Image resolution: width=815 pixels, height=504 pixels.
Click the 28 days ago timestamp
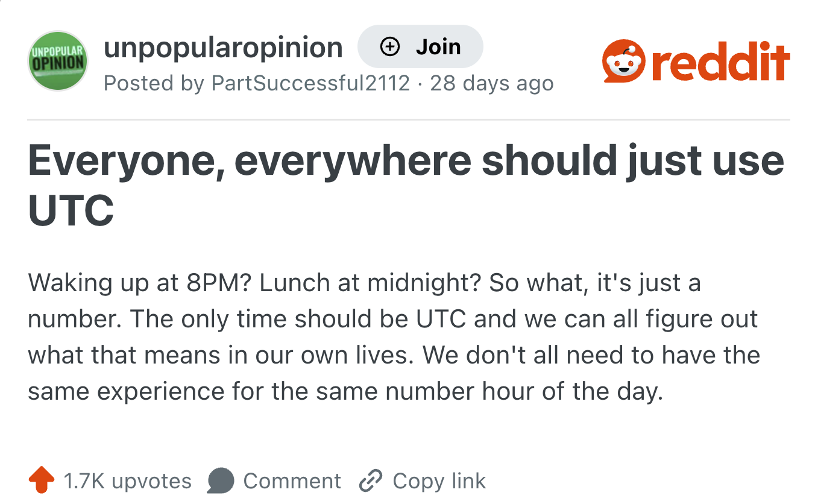tap(491, 83)
